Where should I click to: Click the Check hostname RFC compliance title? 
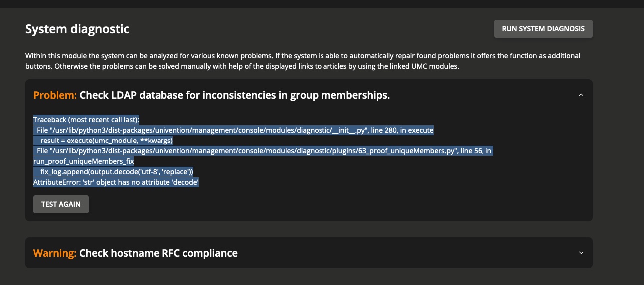tap(158, 253)
